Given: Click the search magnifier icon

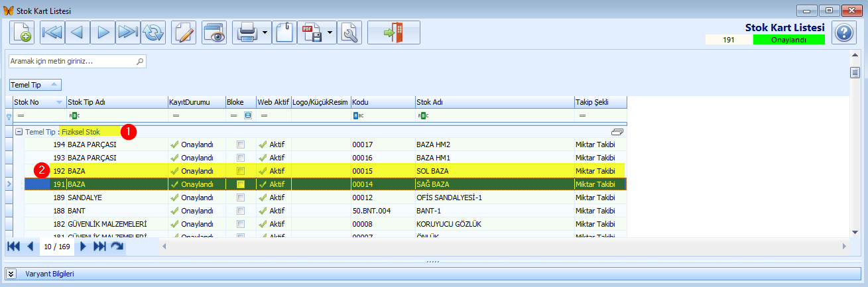Looking at the screenshot, I should pyautogui.click(x=139, y=61).
